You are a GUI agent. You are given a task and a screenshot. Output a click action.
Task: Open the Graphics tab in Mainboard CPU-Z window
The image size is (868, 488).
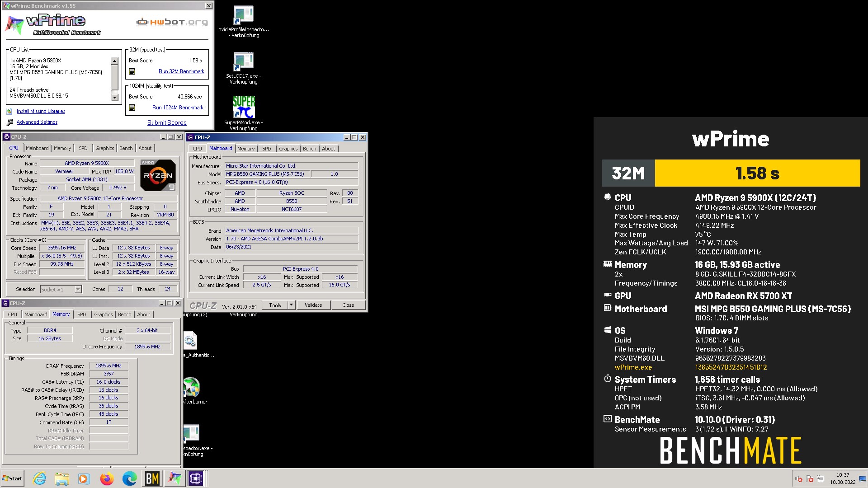click(x=288, y=149)
